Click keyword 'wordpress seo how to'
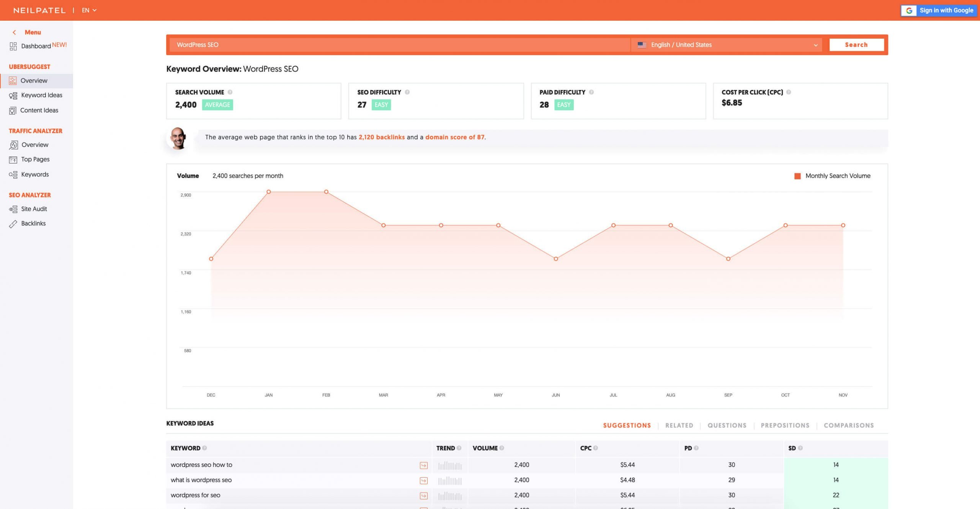 (x=201, y=465)
